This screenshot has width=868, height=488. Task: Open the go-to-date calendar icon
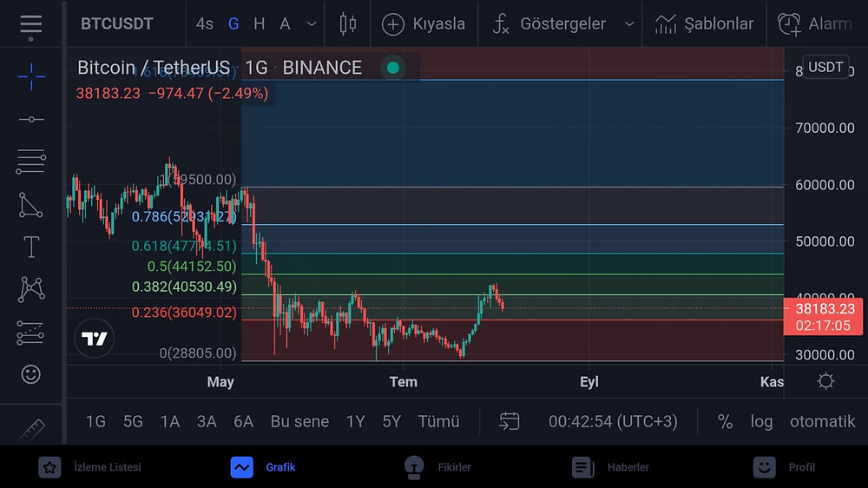[x=509, y=421]
